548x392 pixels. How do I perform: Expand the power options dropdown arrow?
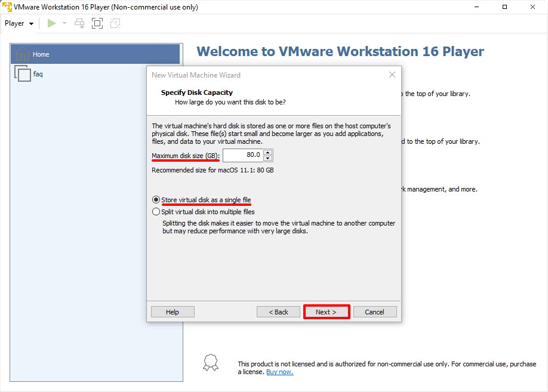64,23
